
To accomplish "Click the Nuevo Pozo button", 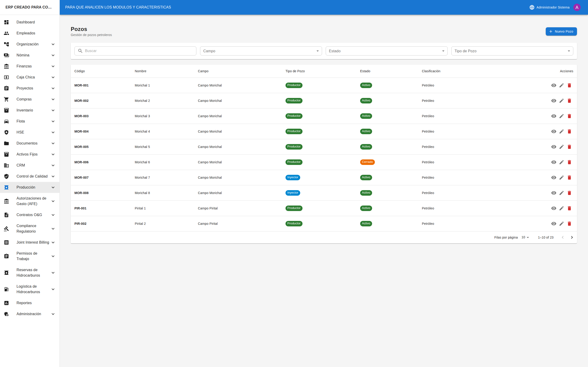I will point(561,32).
